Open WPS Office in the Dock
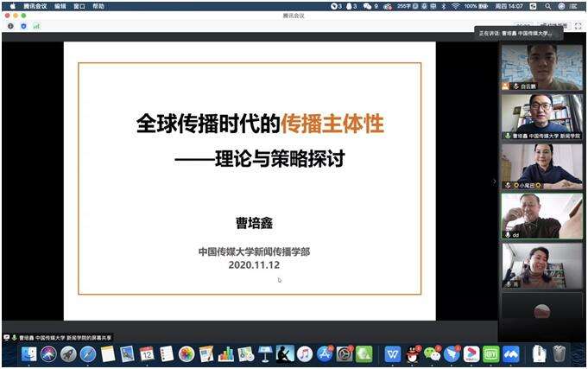The height and width of the screenshot is (369, 588). [x=393, y=354]
